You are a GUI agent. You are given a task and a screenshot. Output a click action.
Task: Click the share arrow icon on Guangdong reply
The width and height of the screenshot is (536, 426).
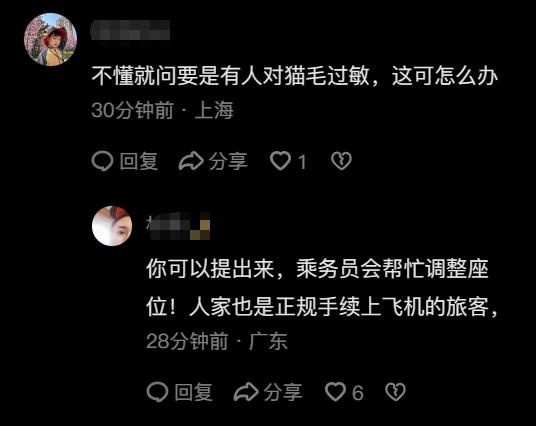click(x=246, y=391)
